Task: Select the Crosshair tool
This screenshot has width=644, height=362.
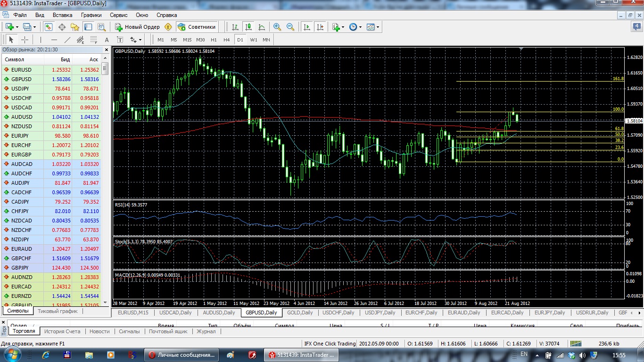Action: click(x=25, y=40)
